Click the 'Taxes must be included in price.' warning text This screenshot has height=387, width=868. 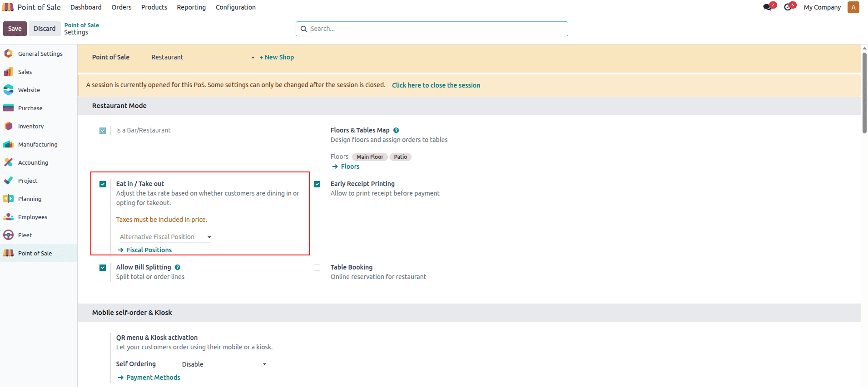[x=162, y=220]
